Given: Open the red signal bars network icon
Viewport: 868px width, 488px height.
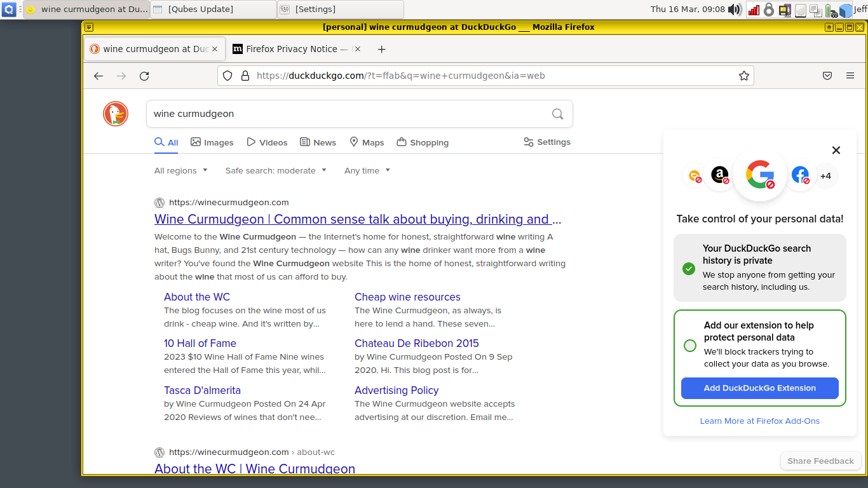Looking at the screenshot, I should pos(754,10).
